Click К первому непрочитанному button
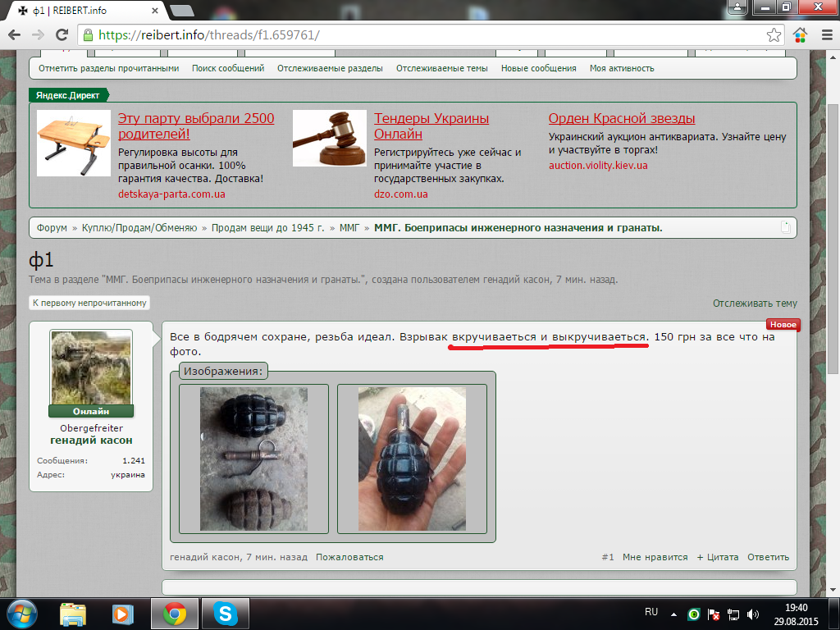840x630 pixels. (x=89, y=303)
